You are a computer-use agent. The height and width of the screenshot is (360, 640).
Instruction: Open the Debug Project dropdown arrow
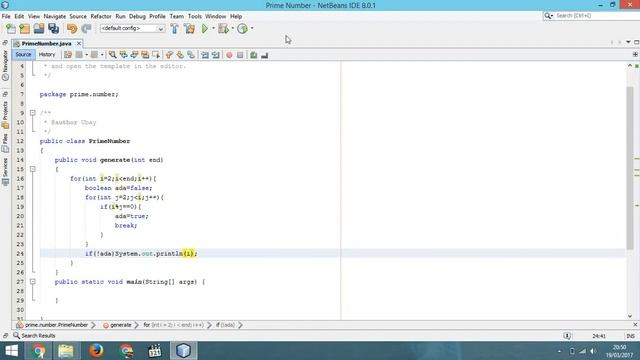tap(233, 28)
